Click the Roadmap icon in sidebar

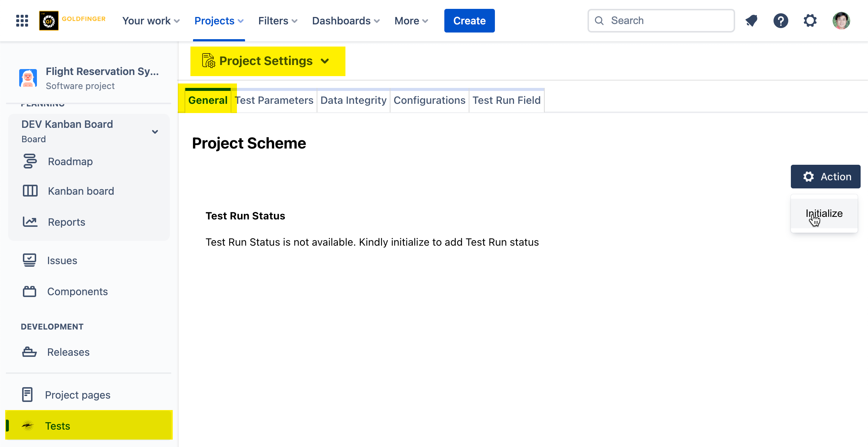point(30,161)
